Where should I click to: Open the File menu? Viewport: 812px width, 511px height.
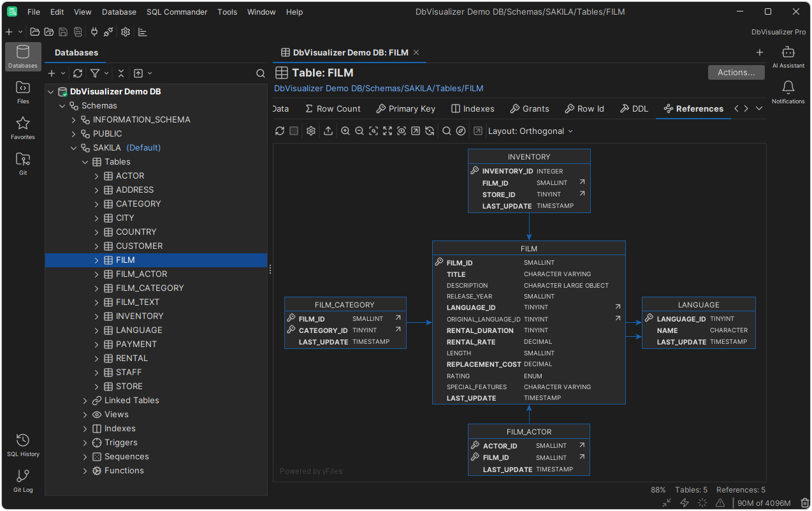[34, 11]
